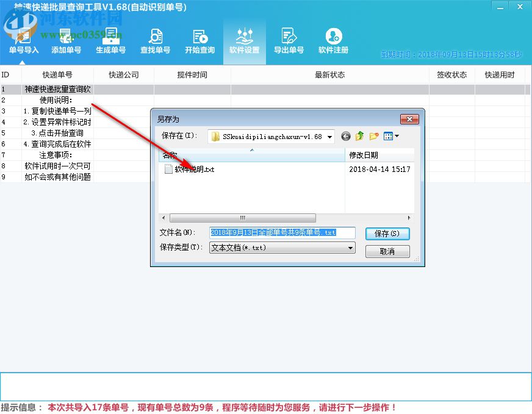Click the 保存(S) save button

[388, 233]
